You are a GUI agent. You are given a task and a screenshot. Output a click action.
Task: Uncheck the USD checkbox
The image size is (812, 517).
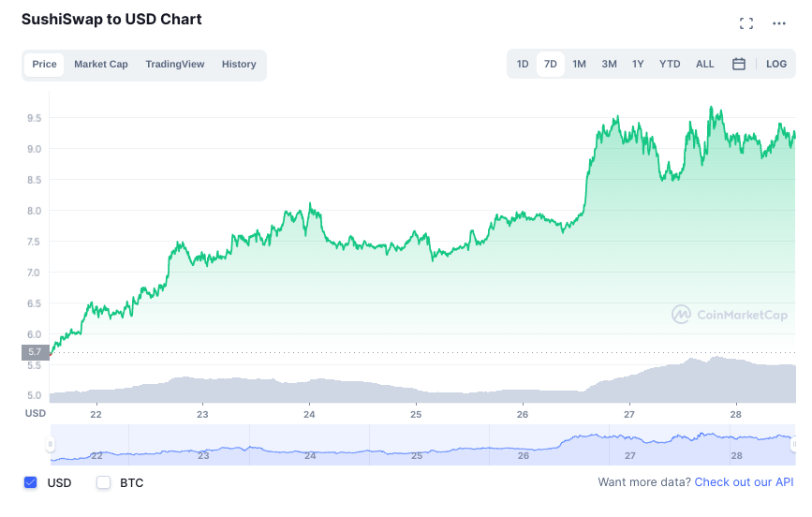pos(30,482)
